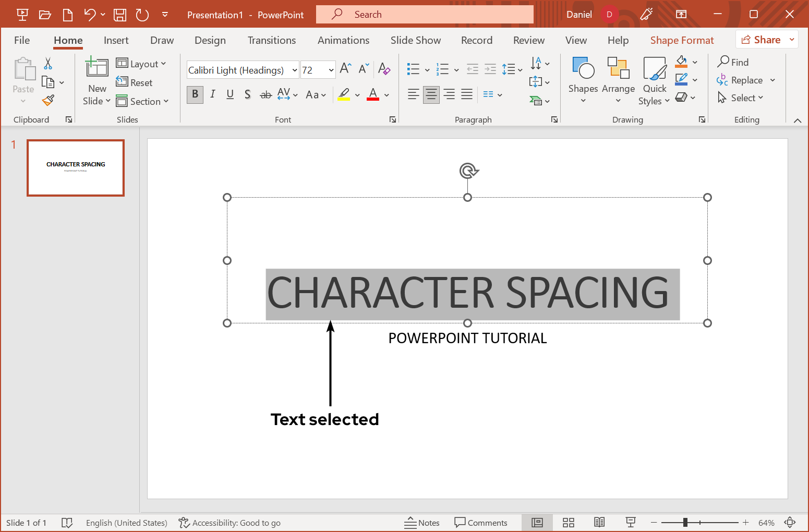This screenshot has width=809, height=532.
Task: Select the Italic formatting icon
Action: coord(212,94)
